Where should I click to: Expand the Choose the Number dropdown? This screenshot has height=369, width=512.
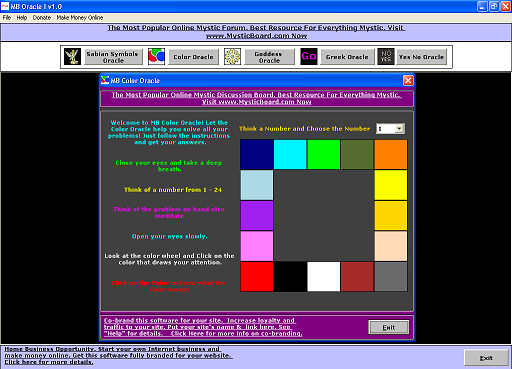pyautogui.click(x=399, y=129)
